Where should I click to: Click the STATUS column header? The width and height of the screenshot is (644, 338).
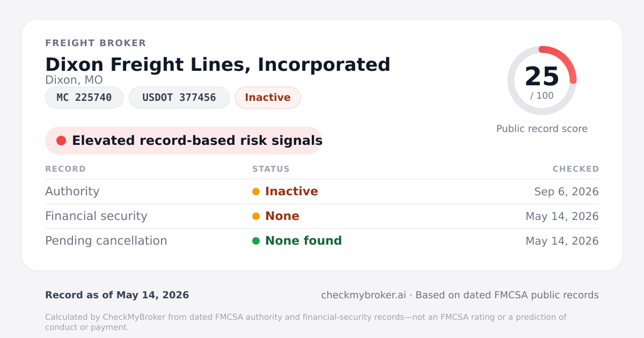(271, 169)
